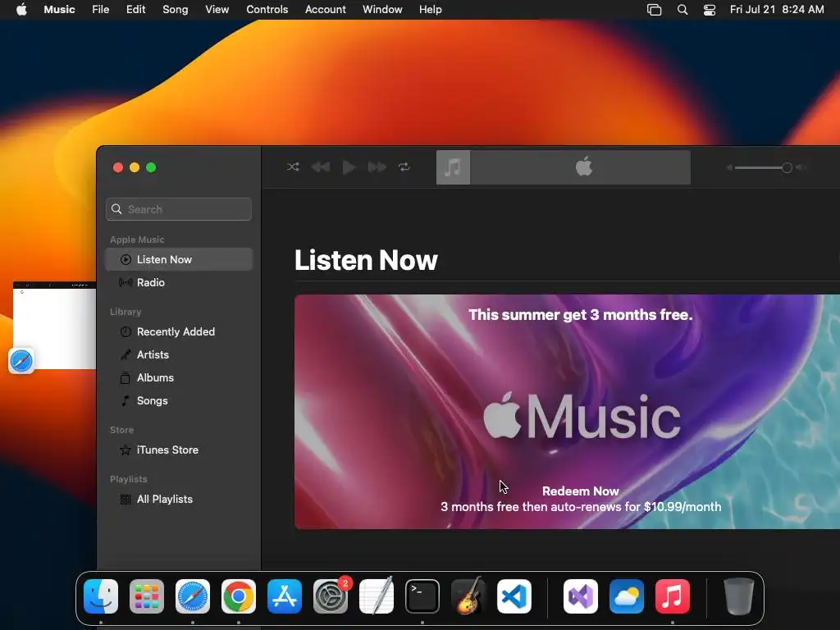
Task: Open TextEdit from the Dock
Action: 377,596
